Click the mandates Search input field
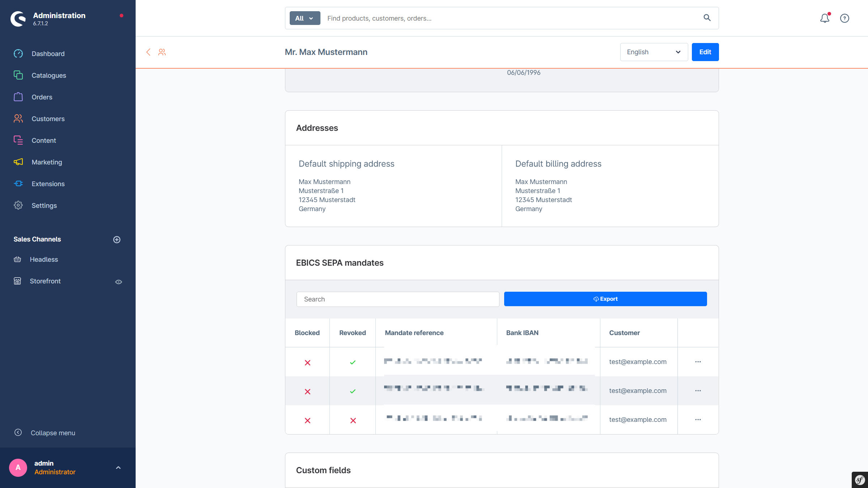 pyautogui.click(x=397, y=299)
